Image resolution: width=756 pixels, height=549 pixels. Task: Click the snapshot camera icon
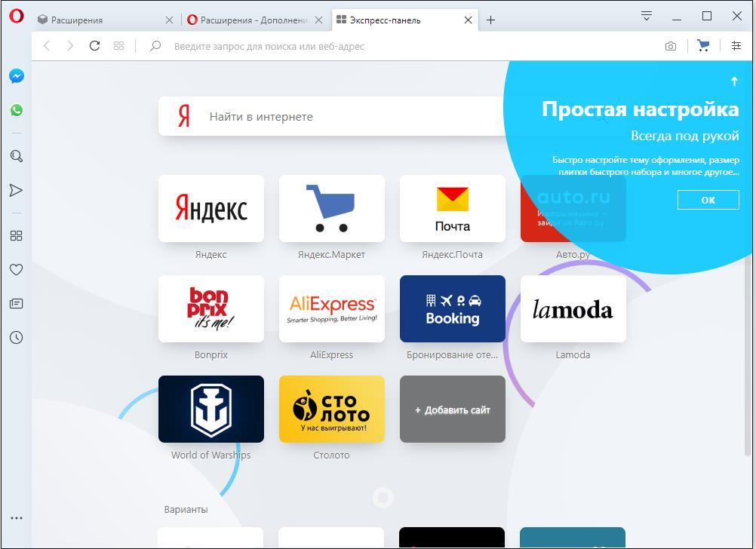(670, 46)
